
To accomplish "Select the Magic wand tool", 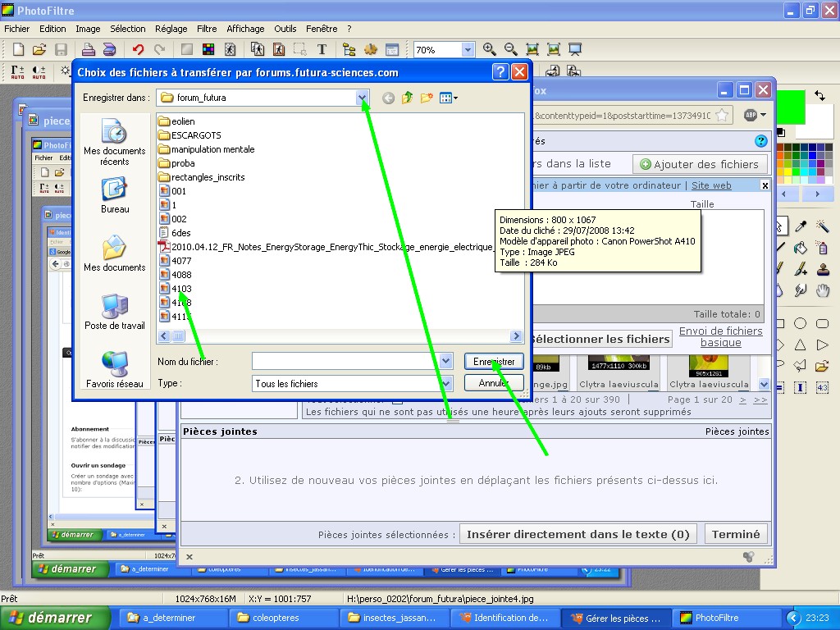I will 822,226.
